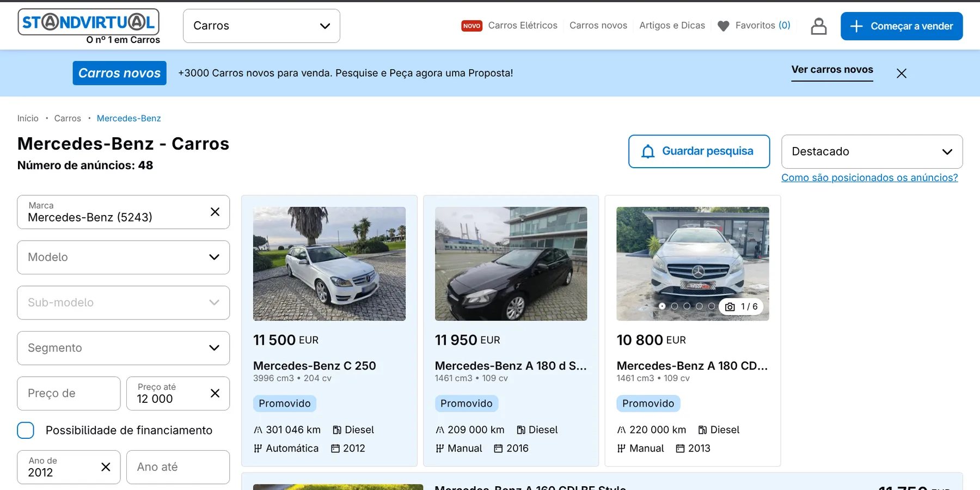
Task: Open the Favoritos heart icon
Action: click(x=724, y=26)
